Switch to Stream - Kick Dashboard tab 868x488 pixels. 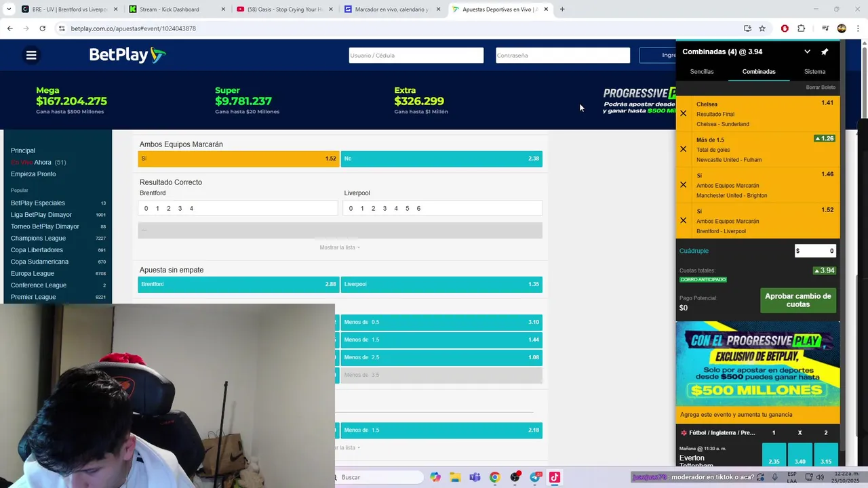tap(176, 9)
